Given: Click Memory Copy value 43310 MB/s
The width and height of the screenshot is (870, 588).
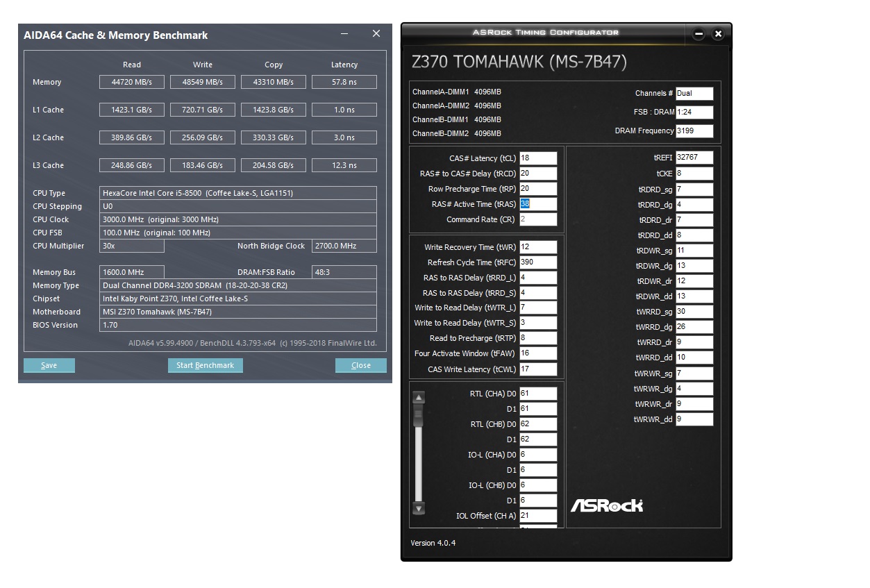Looking at the screenshot, I should pyautogui.click(x=274, y=82).
